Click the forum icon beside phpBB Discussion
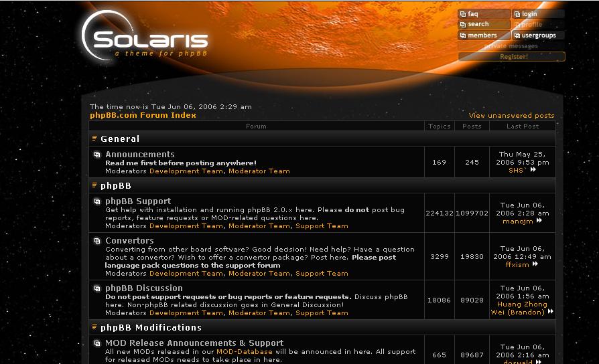Screen dimensions: 599x364 tap(97, 288)
